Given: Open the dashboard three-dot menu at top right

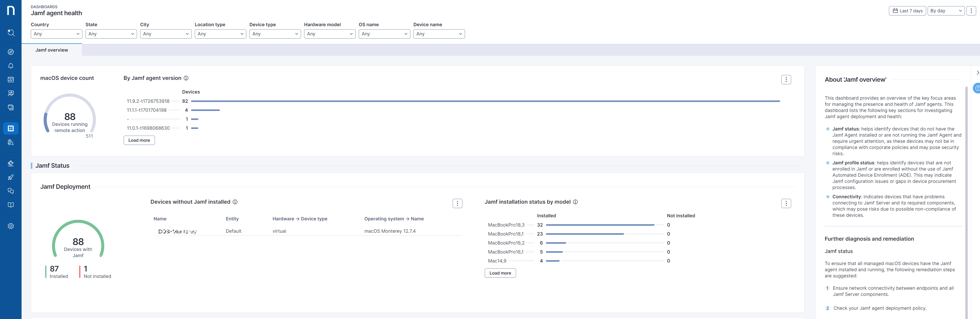Looking at the screenshot, I should [x=971, y=11].
